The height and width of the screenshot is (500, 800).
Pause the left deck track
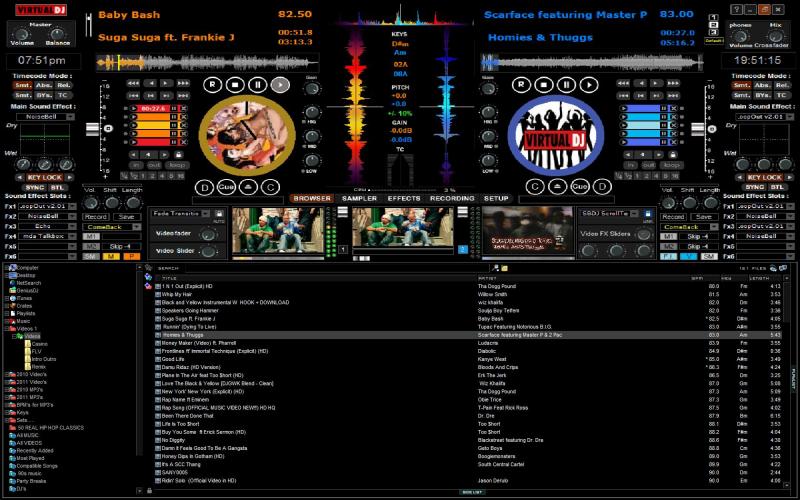coord(257,85)
